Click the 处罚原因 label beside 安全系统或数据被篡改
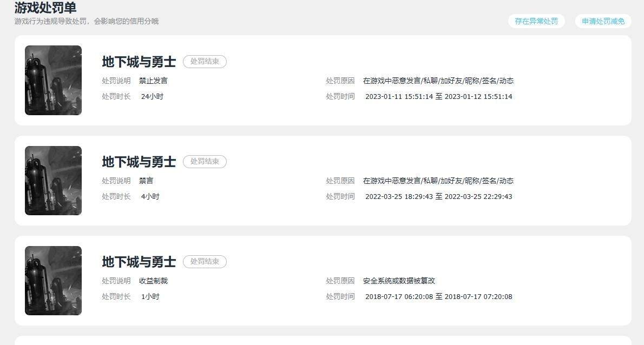Screen dimensions: 644x345 (x=340, y=281)
